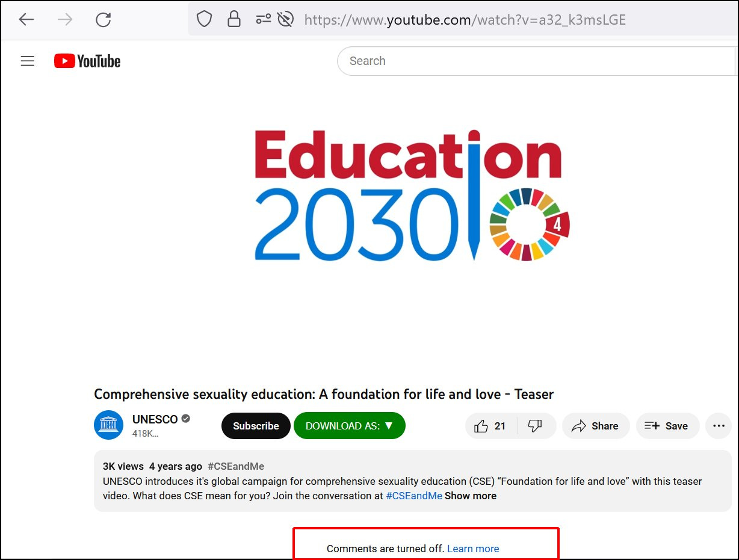Share the video
Image resolution: width=739 pixels, height=560 pixels.
coord(596,426)
